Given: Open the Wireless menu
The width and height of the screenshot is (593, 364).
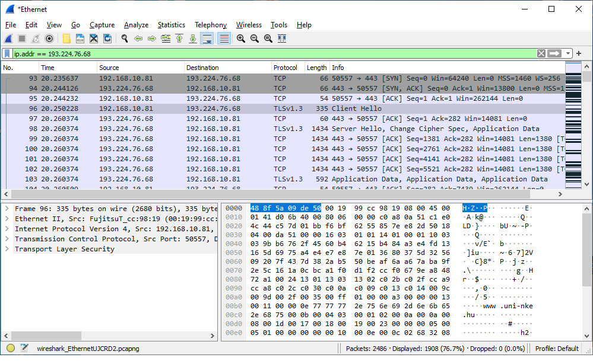Looking at the screenshot, I should point(249,25).
